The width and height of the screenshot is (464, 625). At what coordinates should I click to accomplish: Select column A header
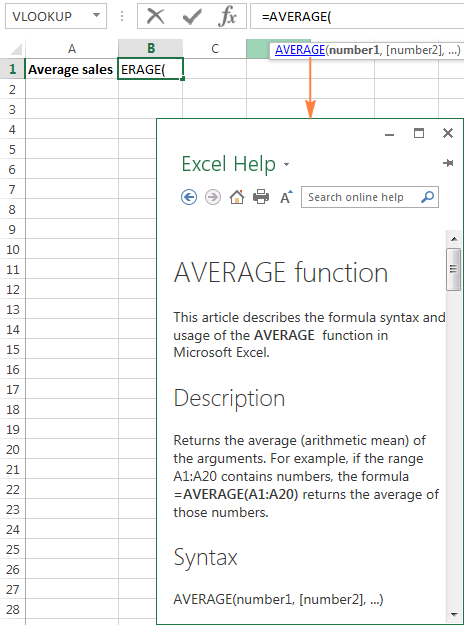72,49
